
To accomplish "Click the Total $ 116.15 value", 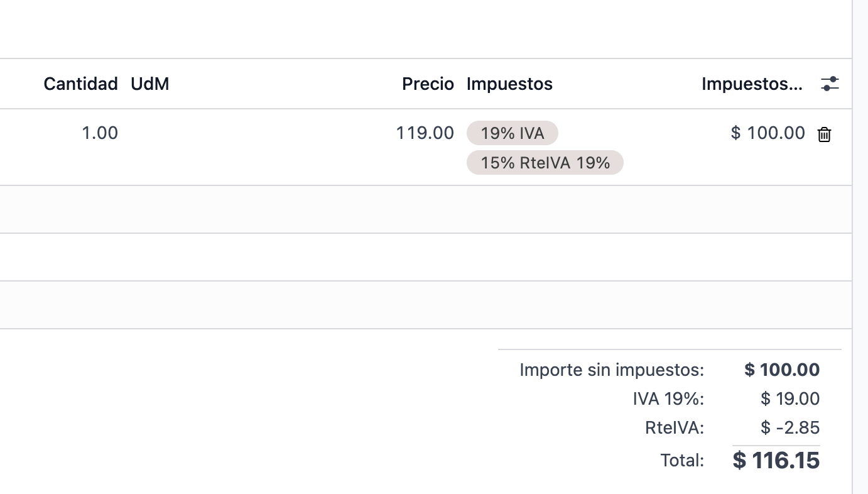I will tap(776, 461).
